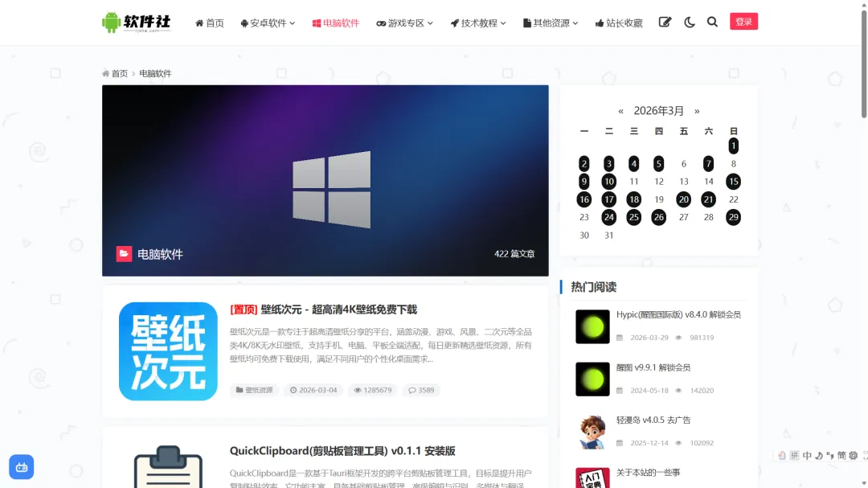Select calendar date 10
Viewport: 868px width, 488px height.
608,181
